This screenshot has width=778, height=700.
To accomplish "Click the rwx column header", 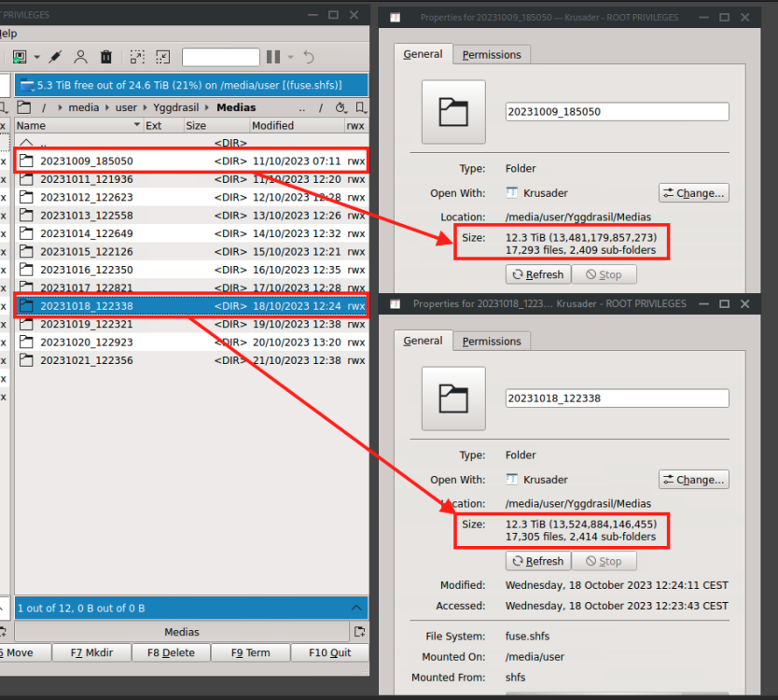I will (355, 126).
